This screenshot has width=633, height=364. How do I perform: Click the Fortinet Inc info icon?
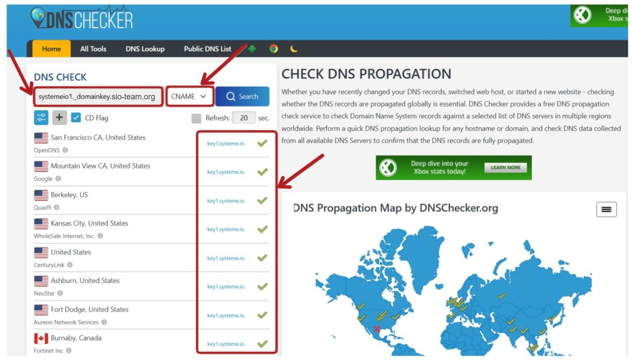[69, 350]
